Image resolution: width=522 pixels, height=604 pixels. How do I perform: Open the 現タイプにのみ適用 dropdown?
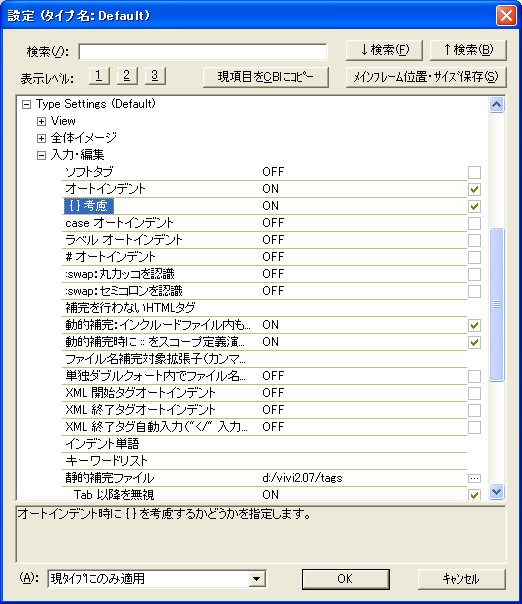tap(257, 579)
